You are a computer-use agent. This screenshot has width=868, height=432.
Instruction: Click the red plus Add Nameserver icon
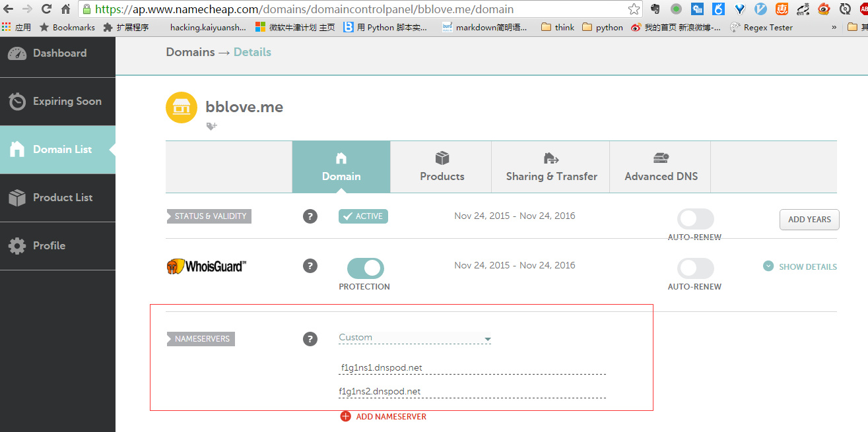pyautogui.click(x=346, y=416)
